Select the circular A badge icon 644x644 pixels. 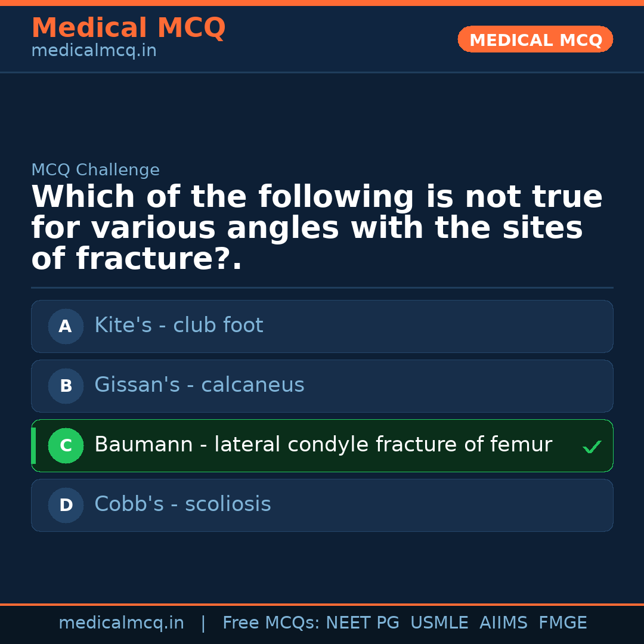[66, 326]
